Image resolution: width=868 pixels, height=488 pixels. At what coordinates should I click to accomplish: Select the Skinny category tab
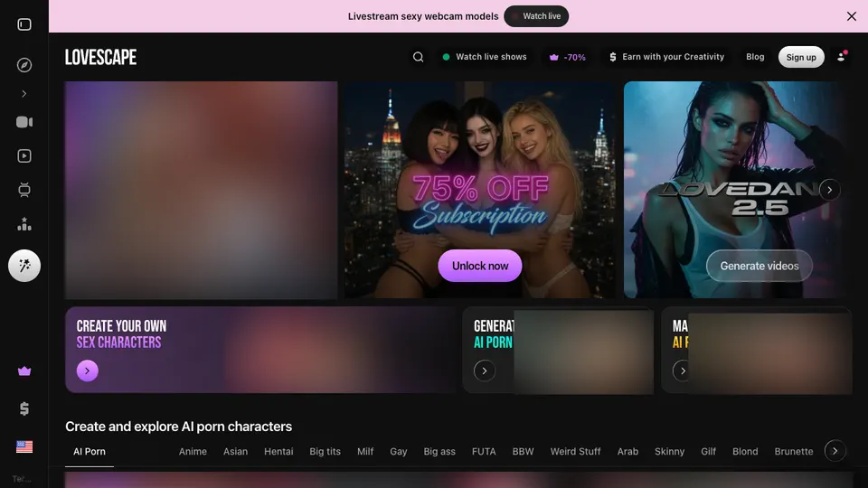[669, 452]
